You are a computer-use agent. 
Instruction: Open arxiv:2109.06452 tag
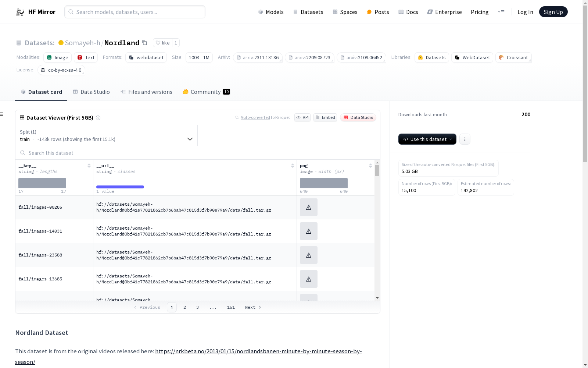tap(361, 57)
